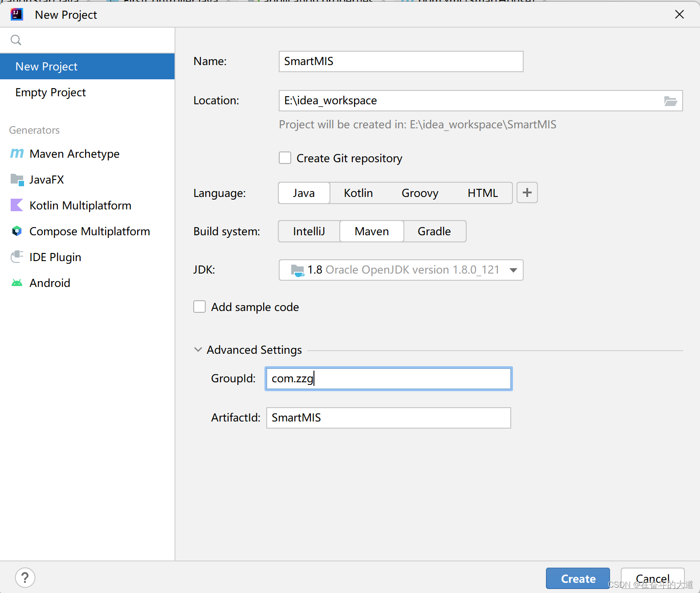
Task: Click into the GroupId field
Action: 388,379
